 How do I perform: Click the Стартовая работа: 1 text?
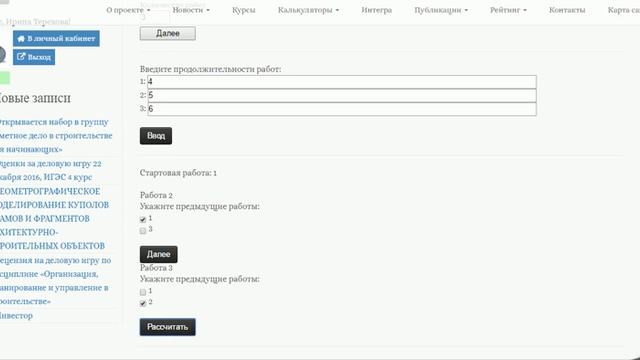point(178,173)
